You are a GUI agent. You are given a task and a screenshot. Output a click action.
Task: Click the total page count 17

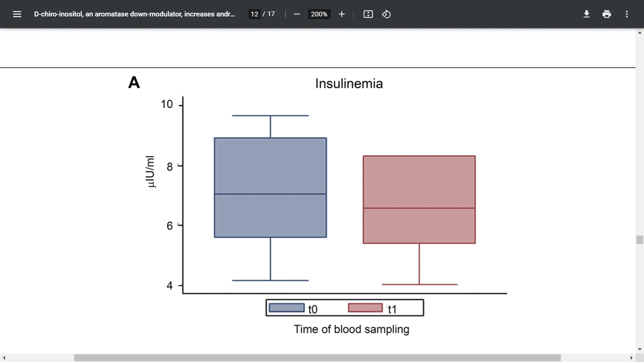(x=271, y=14)
